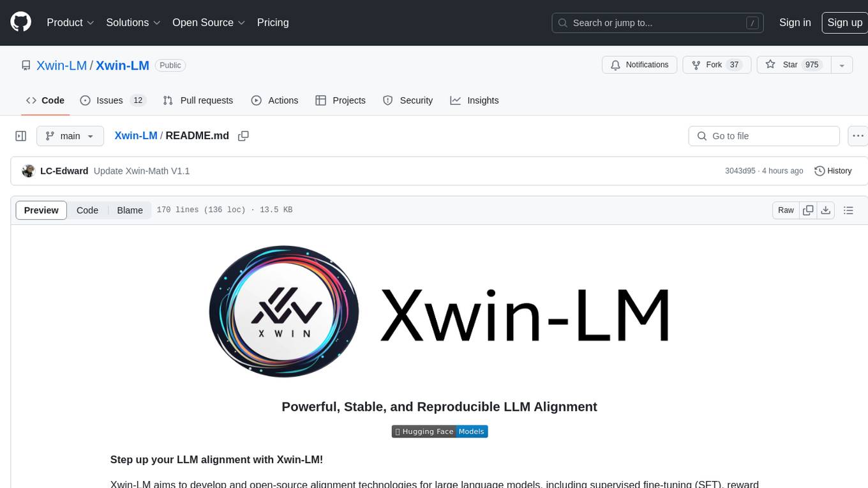The image size is (868, 488).
Task: Switch to the Insights tab
Action: tap(474, 100)
